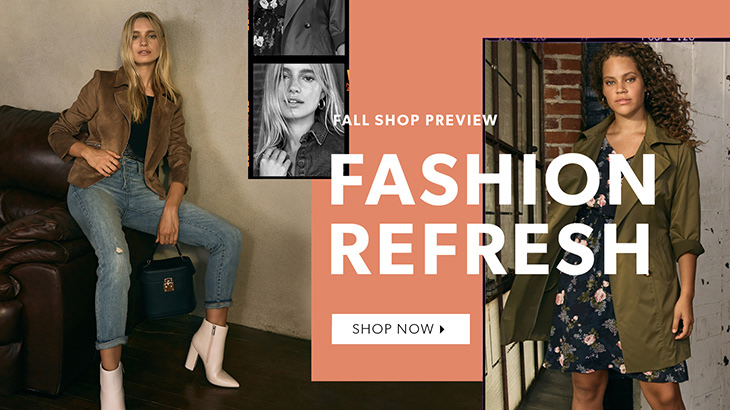
Task: Click the arrow icon beside SHOP NOW
Action: coord(442,329)
